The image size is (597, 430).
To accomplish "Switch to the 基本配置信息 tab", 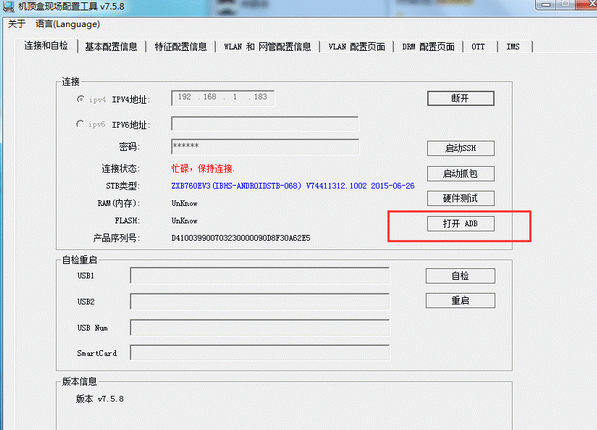I will [111, 47].
